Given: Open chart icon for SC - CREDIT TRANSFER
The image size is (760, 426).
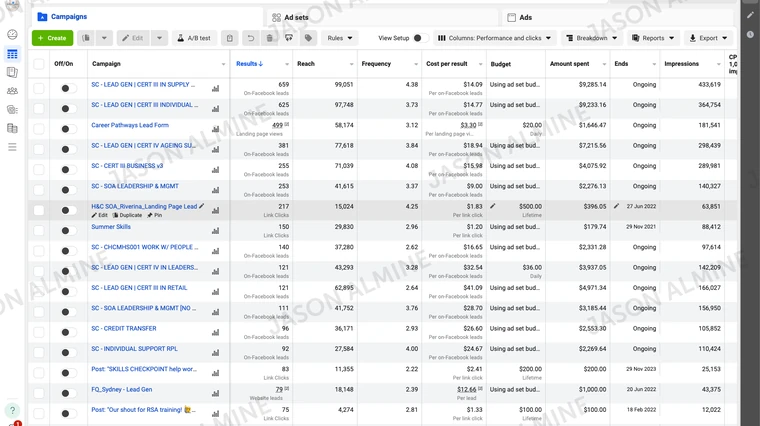Looking at the screenshot, I should pyautogui.click(x=215, y=332).
